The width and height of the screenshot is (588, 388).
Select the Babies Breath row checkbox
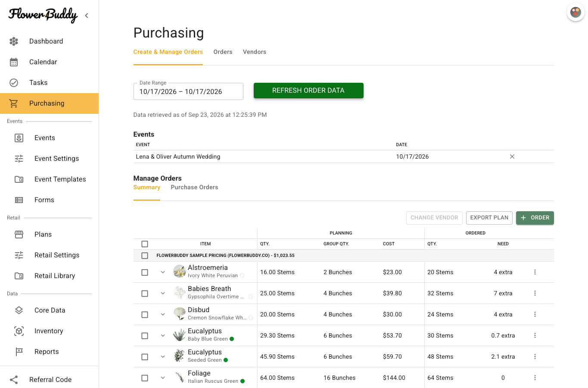pyautogui.click(x=145, y=294)
